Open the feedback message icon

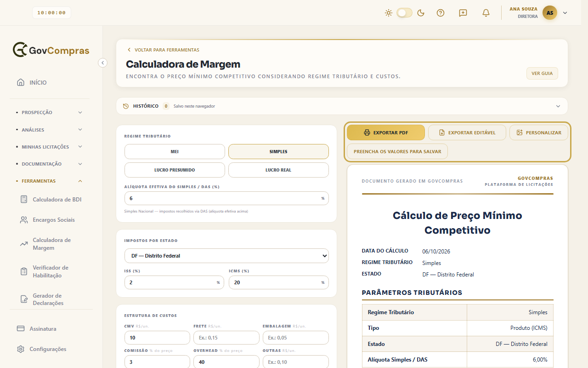463,13
